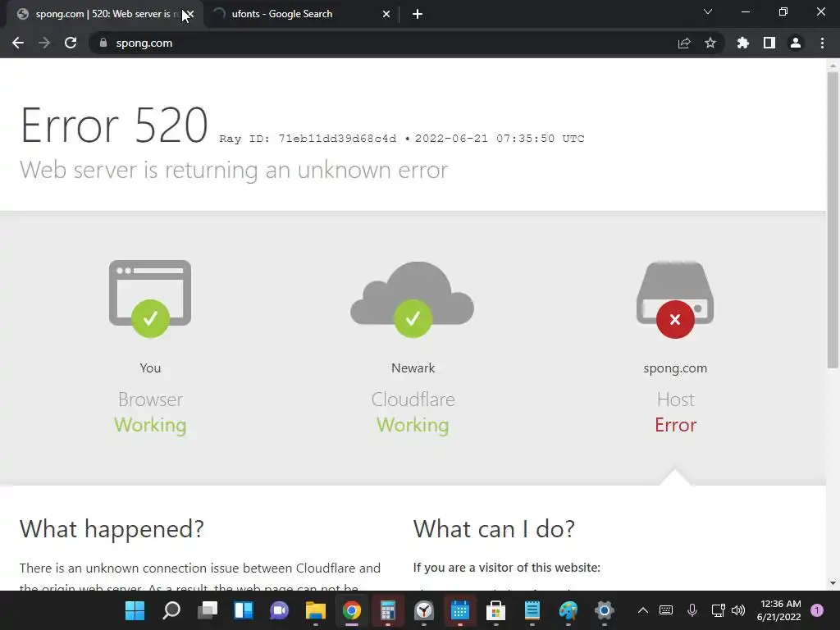Open Task View on the taskbar
Screen dimensions: 840x630
tap(208, 610)
